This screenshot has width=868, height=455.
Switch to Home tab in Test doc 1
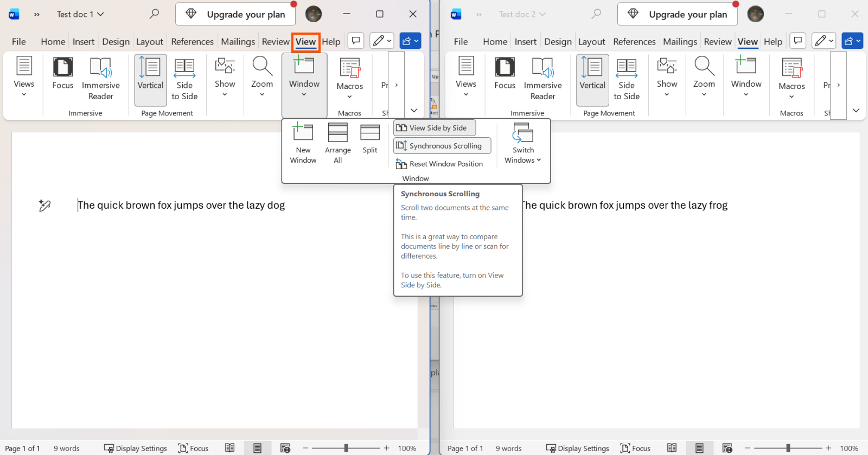(53, 42)
